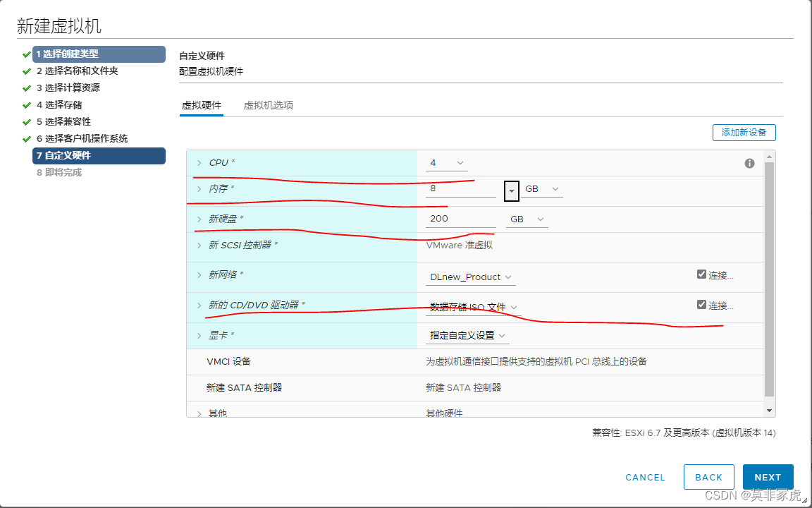Click the 新建 SATA 控制器 row label
Viewport: 812px width, 508px height.
(244, 388)
